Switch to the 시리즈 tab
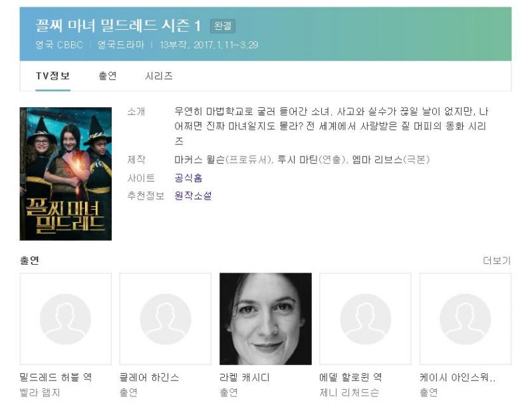 click(158, 76)
